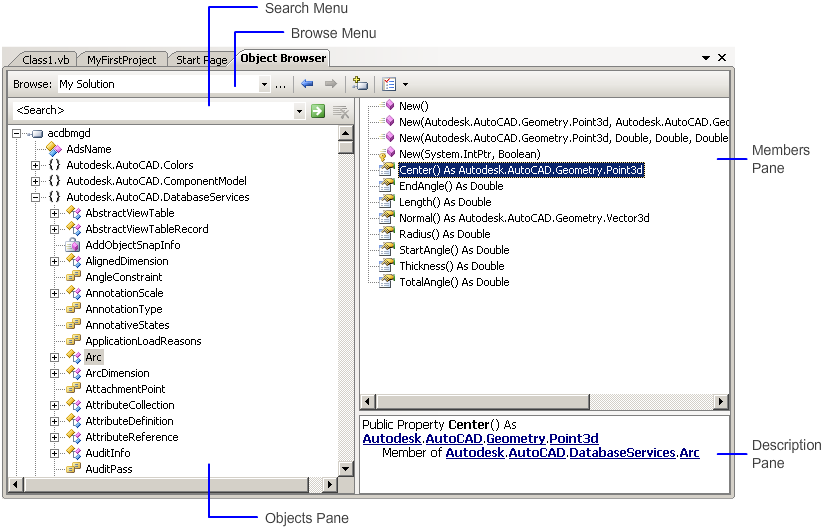Expand the Arc class node

(55, 357)
